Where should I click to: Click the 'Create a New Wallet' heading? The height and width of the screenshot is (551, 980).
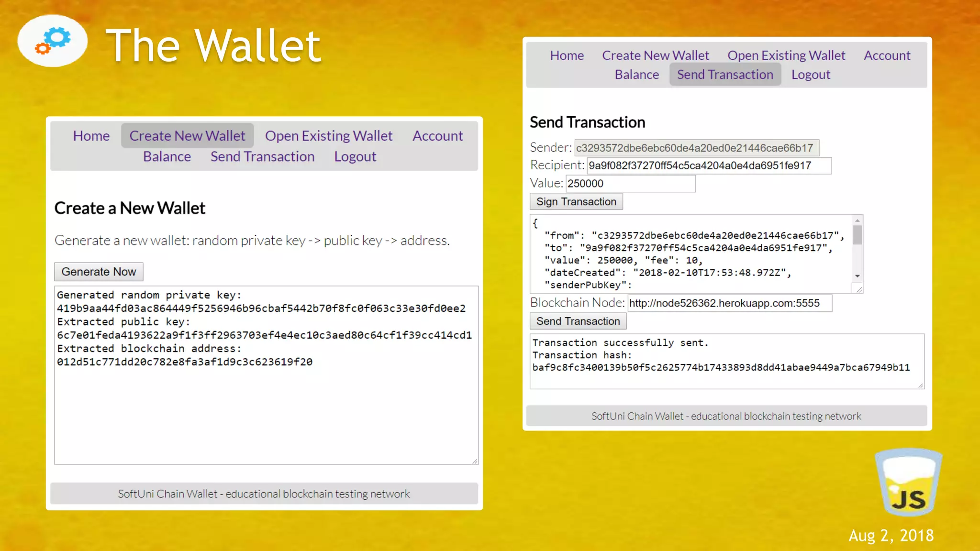[x=130, y=208]
